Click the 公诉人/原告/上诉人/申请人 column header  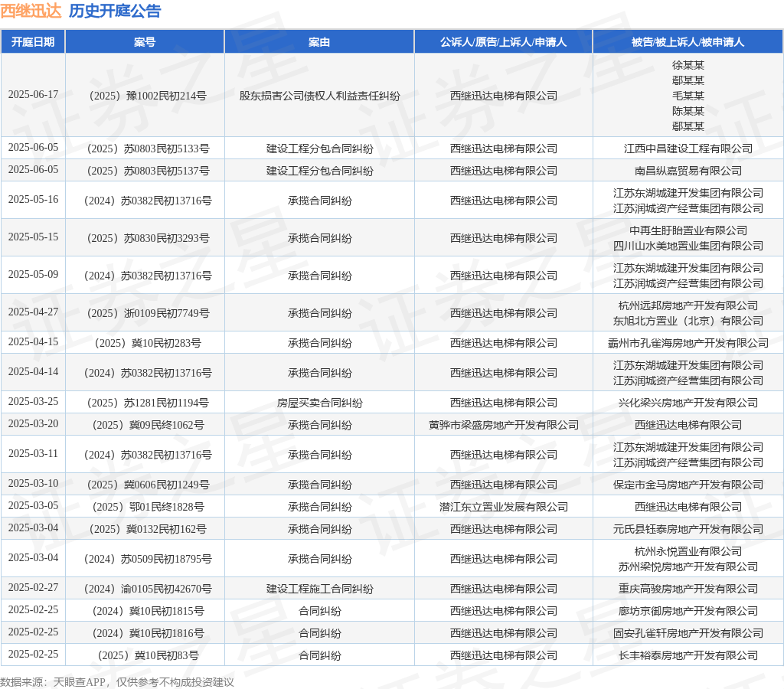click(504, 42)
